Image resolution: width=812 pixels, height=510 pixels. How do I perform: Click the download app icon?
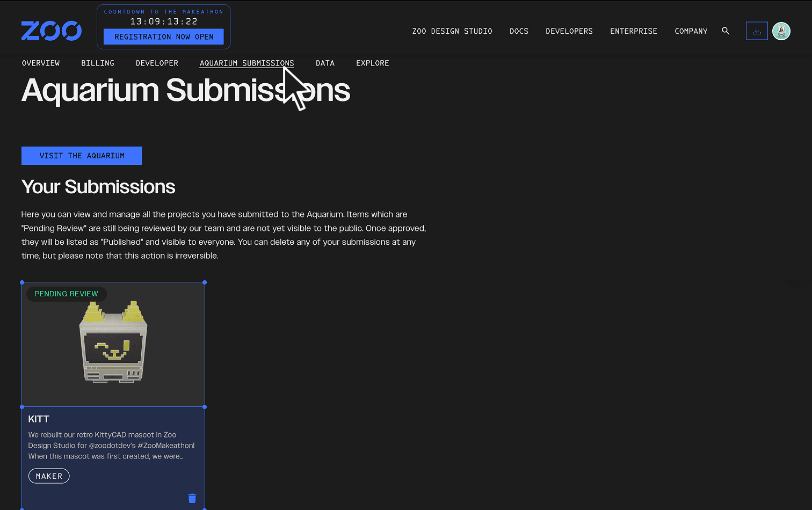[757, 31]
